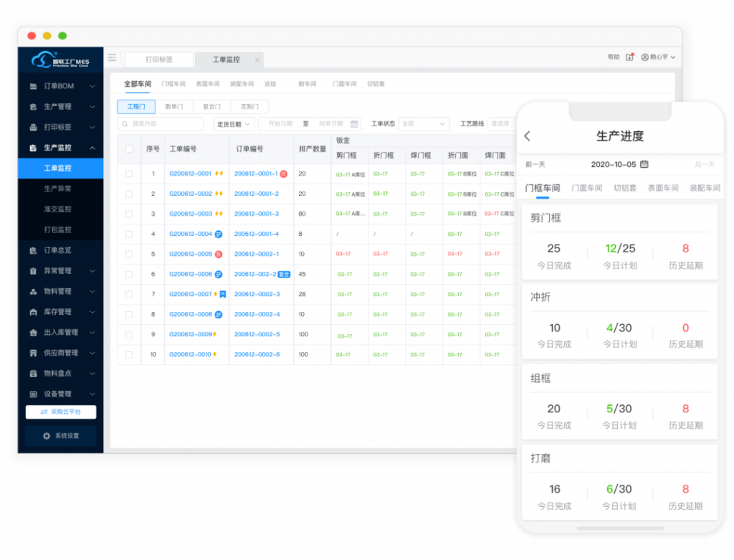Image resolution: width=734 pixels, height=560 pixels.
Task: Click the 系统设置 gear icon
Action: [47, 436]
